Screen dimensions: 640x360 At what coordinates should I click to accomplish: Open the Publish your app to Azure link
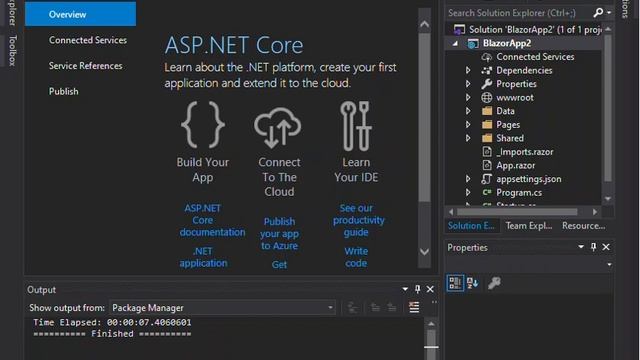[x=279, y=233]
